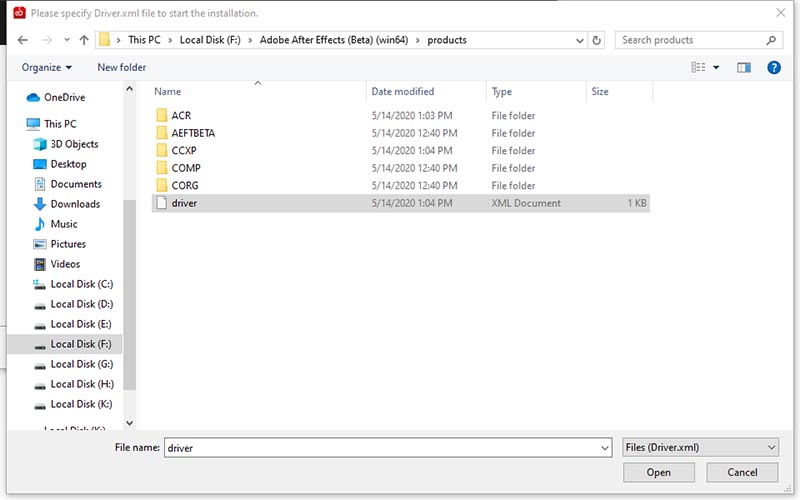This screenshot has width=800, height=500.
Task: Click Local Disk (F:) breadcrumb
Action: (x=210, y=40)
